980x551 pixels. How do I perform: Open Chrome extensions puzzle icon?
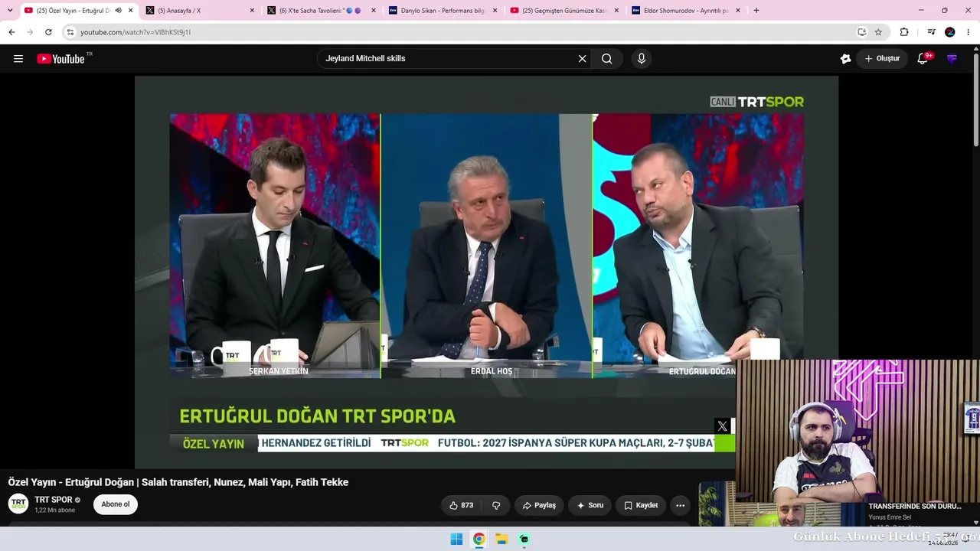click(904, 32)
